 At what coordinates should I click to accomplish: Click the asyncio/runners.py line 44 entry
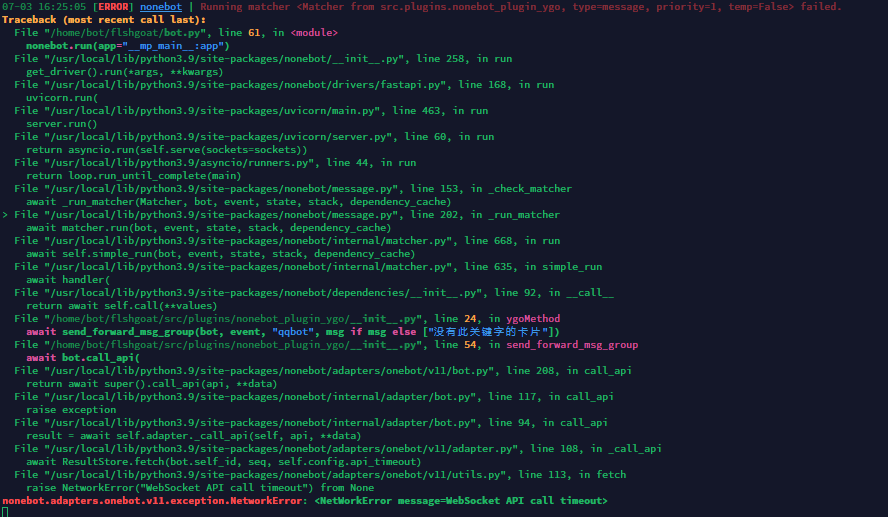tap(215, 163)
